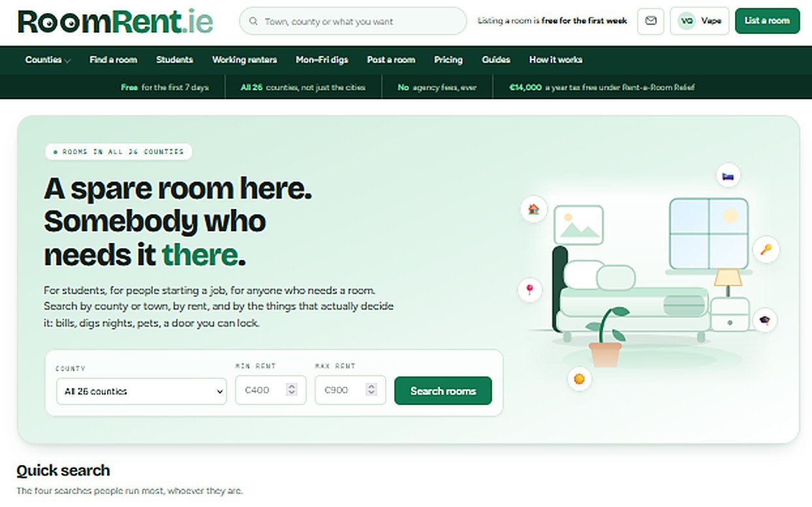This screenshot has width=812, height=507.
Task: Click the graduation cap bubble
Action: click(764, 320)
